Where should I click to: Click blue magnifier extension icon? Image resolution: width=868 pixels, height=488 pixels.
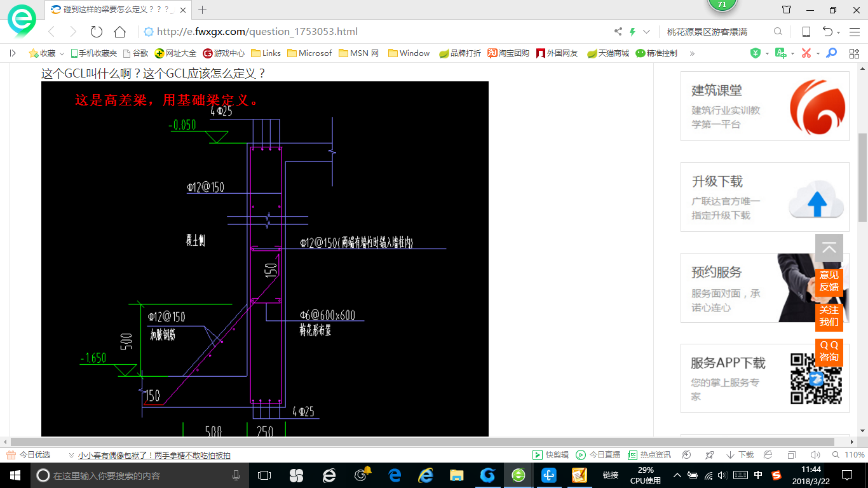[831, 53]
